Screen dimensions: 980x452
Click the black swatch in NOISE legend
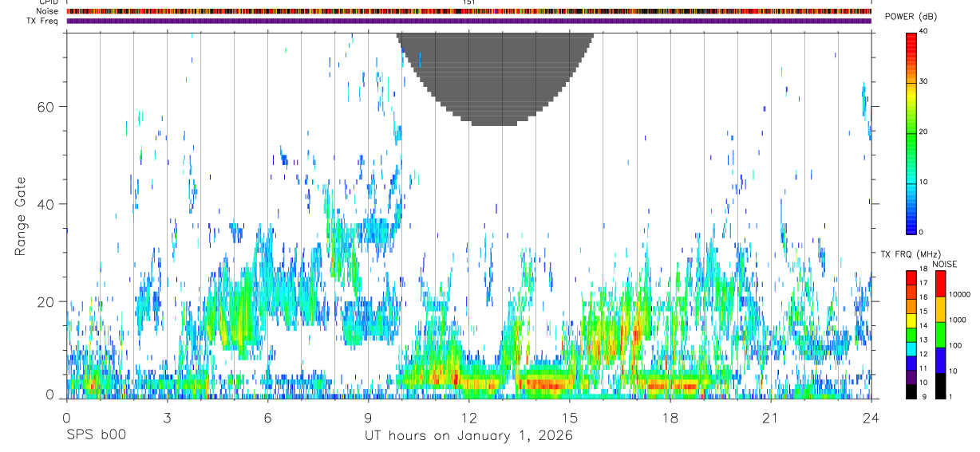coord(940,386)
